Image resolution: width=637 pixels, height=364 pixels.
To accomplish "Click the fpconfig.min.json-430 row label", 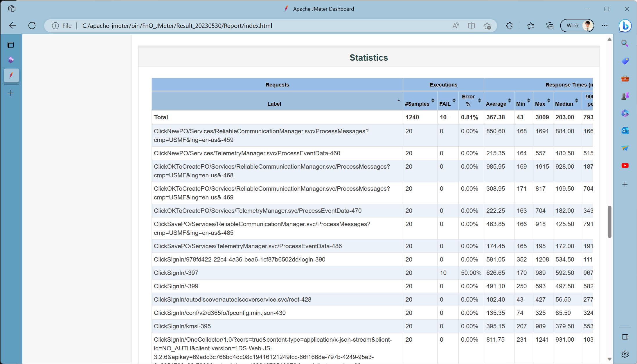I will pos(220,313).
